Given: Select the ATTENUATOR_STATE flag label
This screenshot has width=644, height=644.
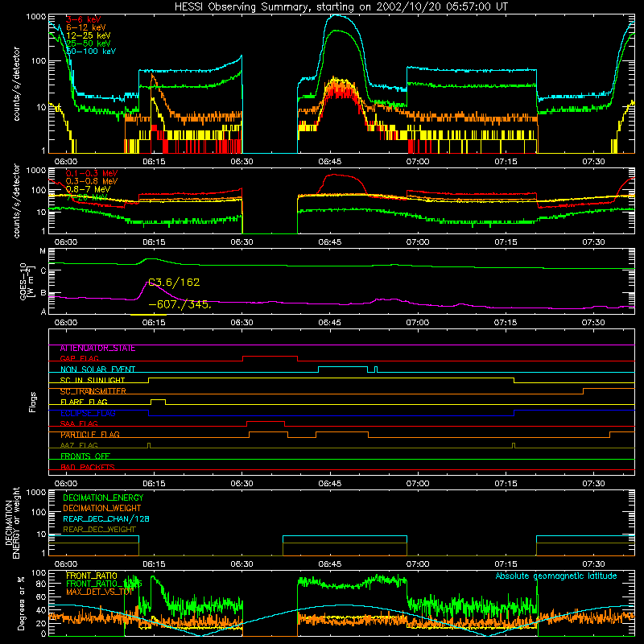Looking at the screenshot, I should (x=97, y=349).
